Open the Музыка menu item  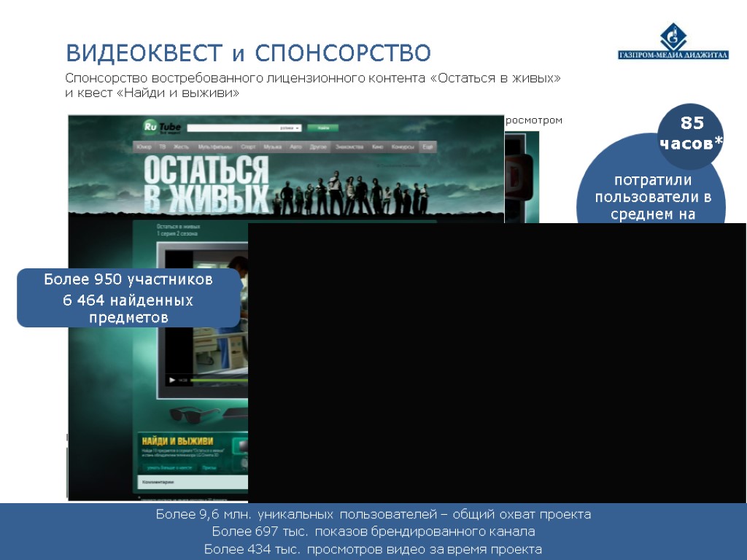coord(273,147)
